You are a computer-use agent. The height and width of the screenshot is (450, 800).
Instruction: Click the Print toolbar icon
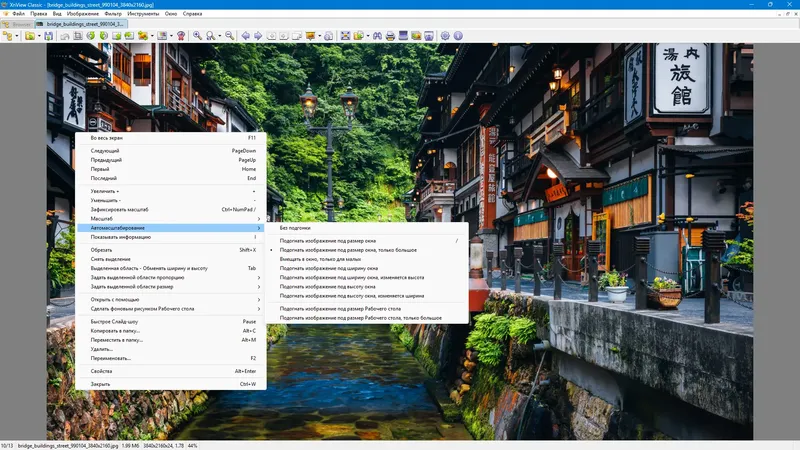coord(389,36)
